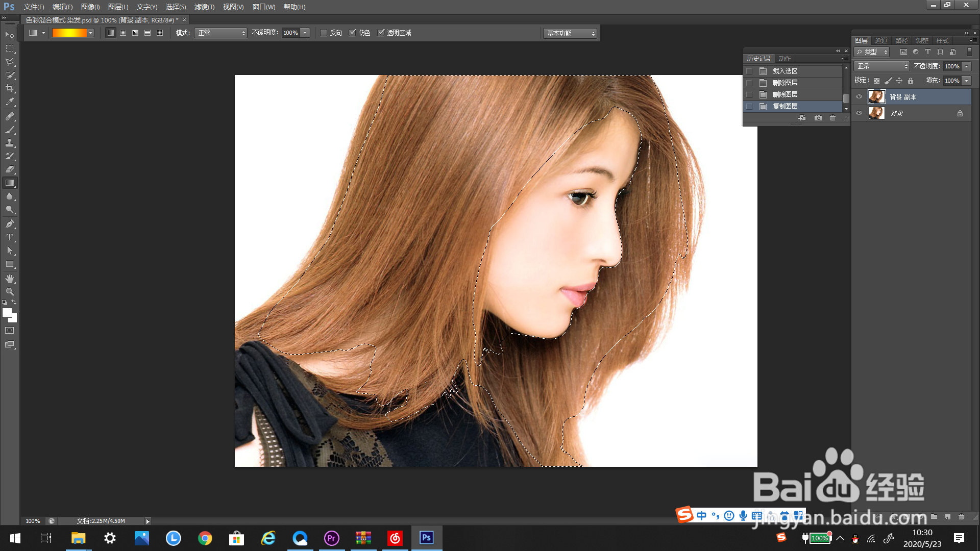Click the orange gradient preview swatch
The image size is (980, 551).
(69, 33)
